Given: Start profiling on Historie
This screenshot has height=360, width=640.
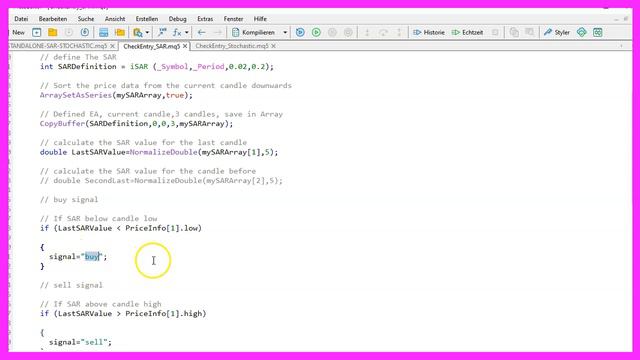Looking at the screenshot, I should coord(429,32).
